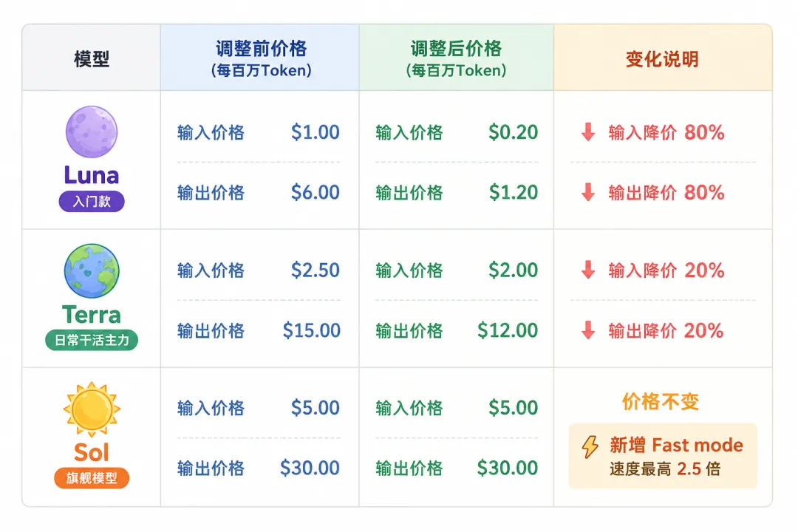Click the 变化说明 column header

click(x=663, y=58)
